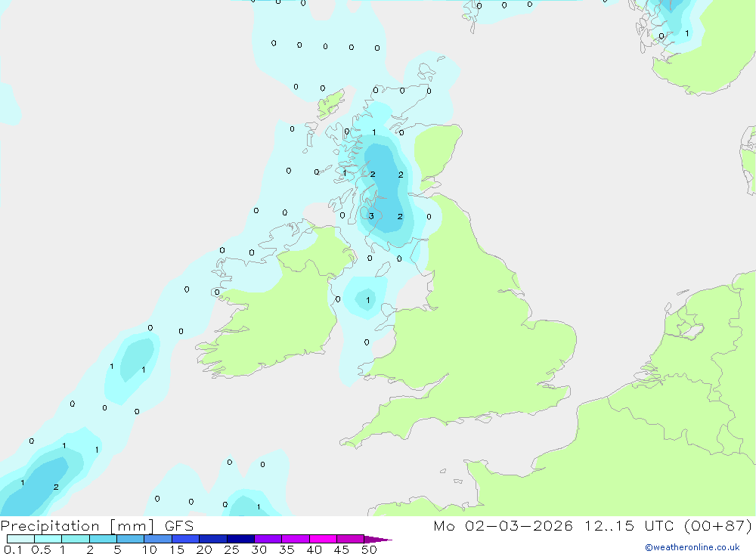Viewport: 756px width, 554px height.
Task: Click the '12..15 UTC' time text
Action: (x=629, y=526)
